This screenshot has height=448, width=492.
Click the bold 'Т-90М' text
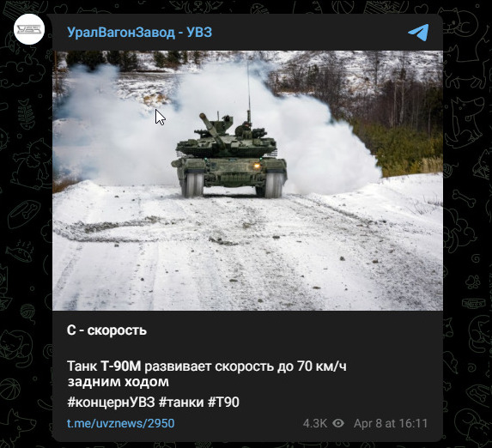click(x=121, y=366)
